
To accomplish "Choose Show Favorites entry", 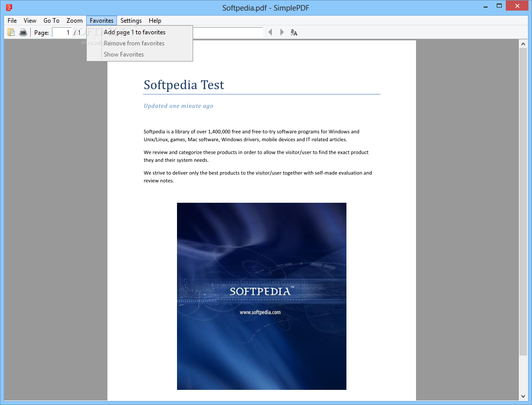I will point(140,54).
